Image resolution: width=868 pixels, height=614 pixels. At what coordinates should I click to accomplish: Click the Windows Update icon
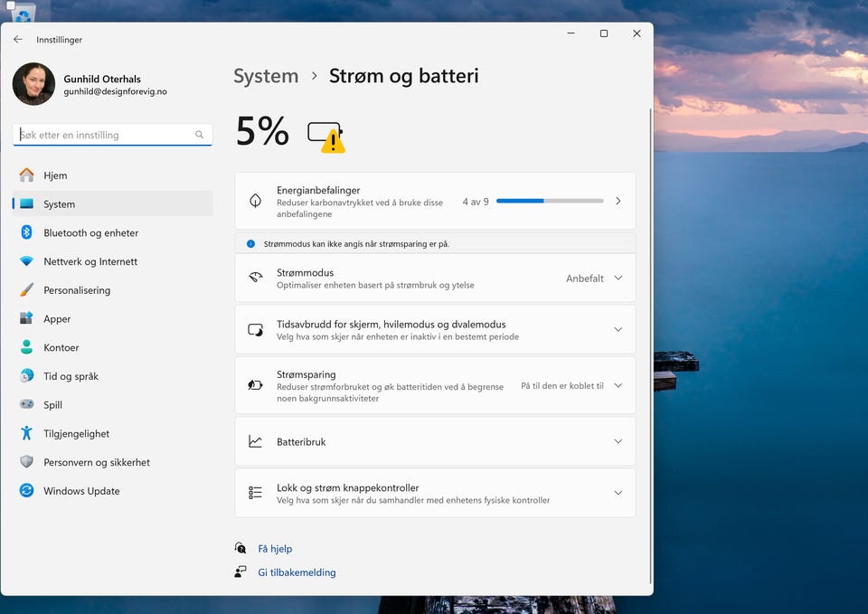[x=26, y=491]
